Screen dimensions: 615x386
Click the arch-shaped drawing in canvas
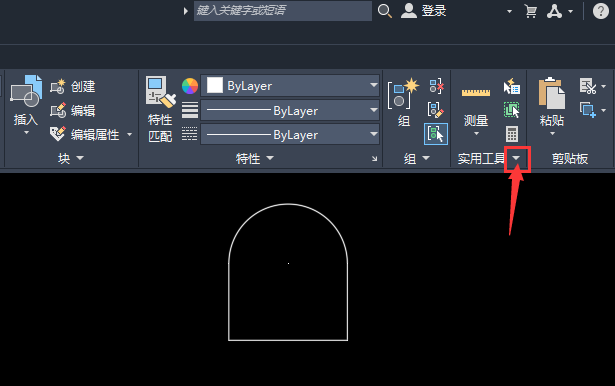tap(288, 272)
